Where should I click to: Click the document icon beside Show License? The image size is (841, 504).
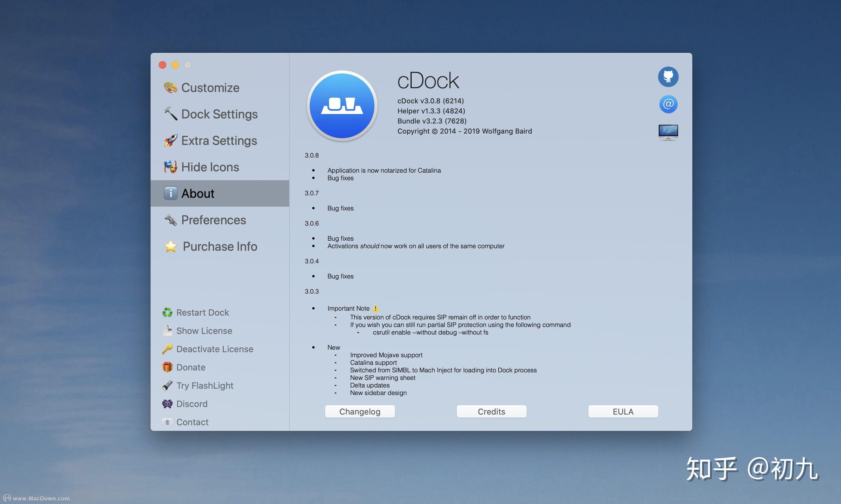click(167, 331)
